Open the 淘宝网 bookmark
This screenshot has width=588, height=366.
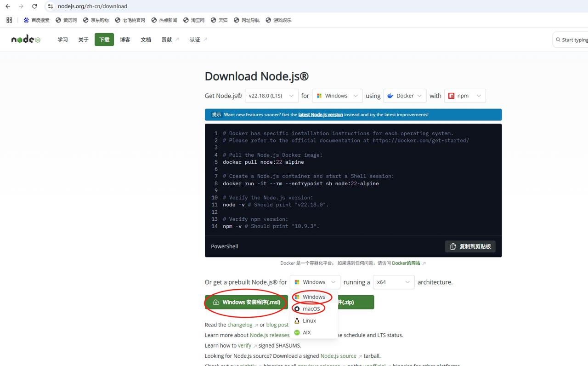point(194,20)
